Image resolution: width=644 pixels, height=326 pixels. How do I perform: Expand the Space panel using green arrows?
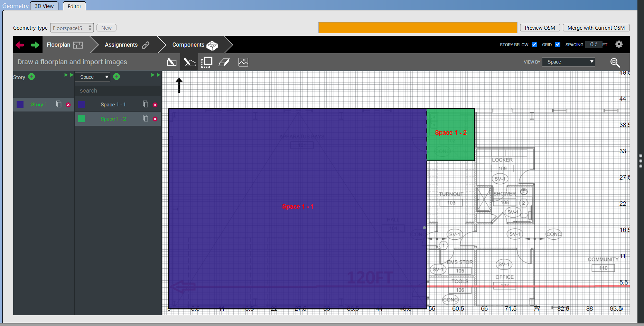pos(156,75)
